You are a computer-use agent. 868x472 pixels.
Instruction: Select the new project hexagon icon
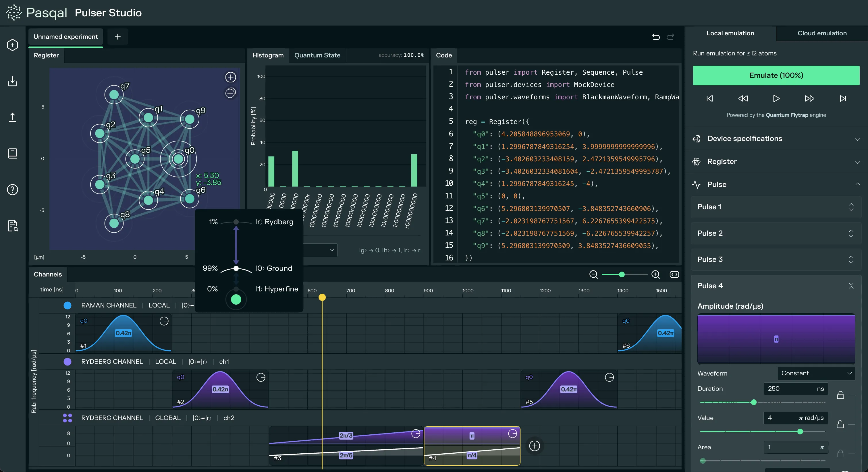click(12, 45)
